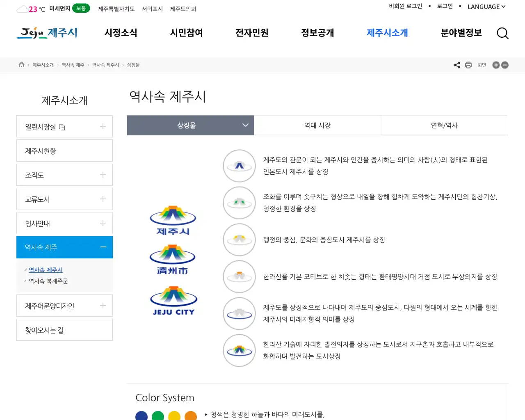This screenshot has width=525, height=420.
Task: Switch to 역대 시장 tab
Action: pos(317,125)
